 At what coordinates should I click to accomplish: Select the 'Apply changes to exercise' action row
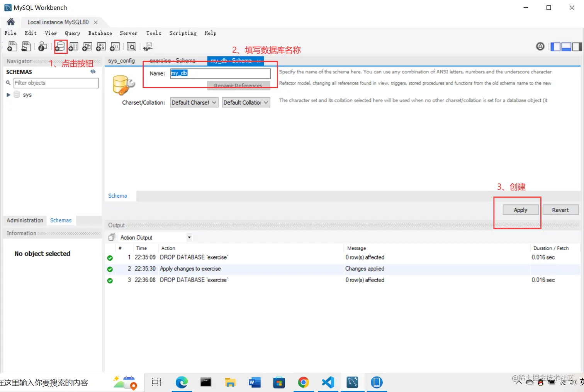coord(342,269)
